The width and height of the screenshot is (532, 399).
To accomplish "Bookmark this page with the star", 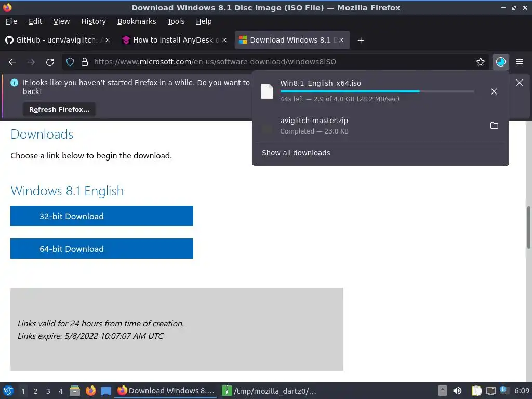I will click(481, 62).
